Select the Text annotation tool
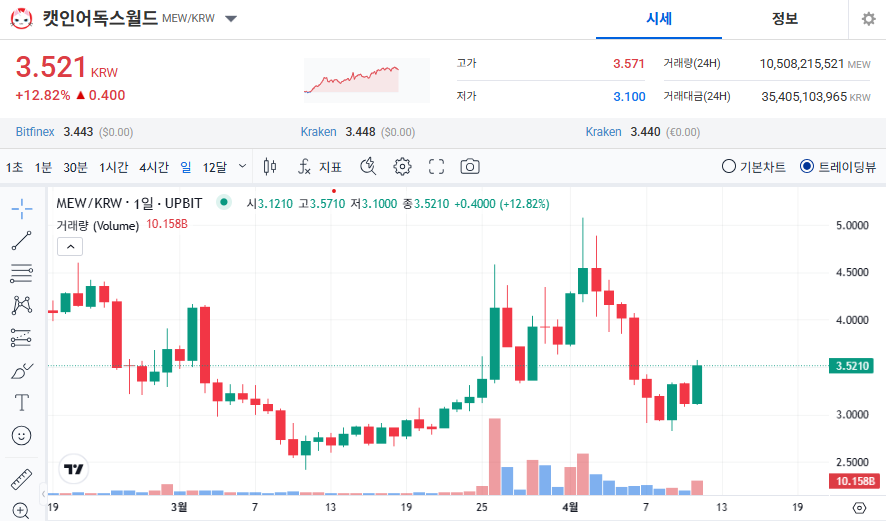The height and width of the screenshot is (521, 886). (21, 403)
